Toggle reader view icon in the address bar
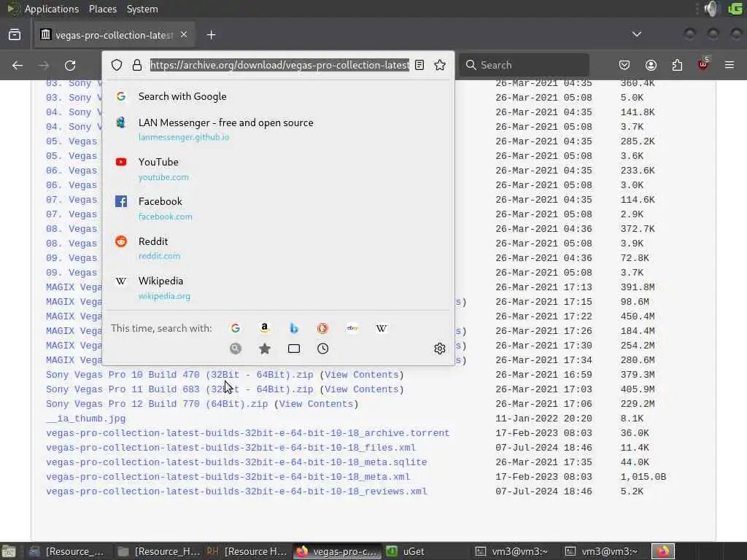The image size is (747, 560). pyautogui.click(x=419, y=65)
